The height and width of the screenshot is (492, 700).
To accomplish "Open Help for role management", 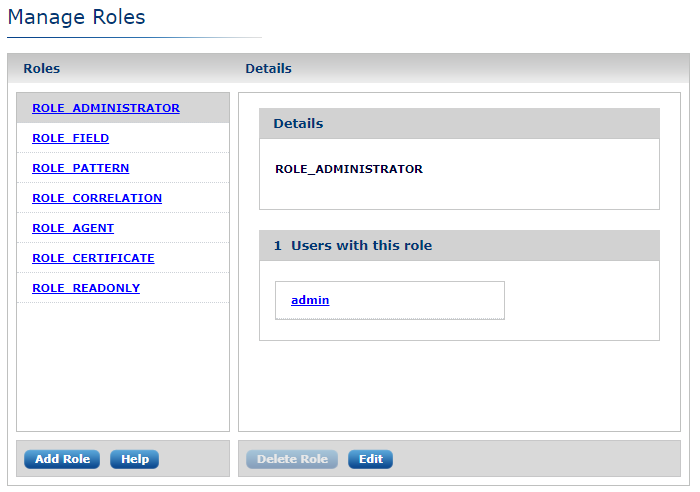I will tap(134, 459).
